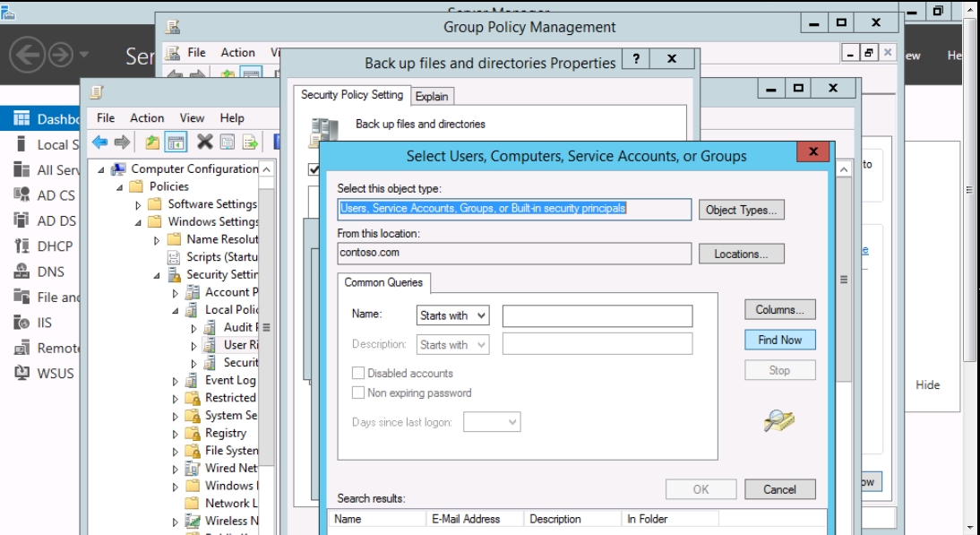980x535 pixels.
Task: Click the Name search text field
Action: [597, 315]
